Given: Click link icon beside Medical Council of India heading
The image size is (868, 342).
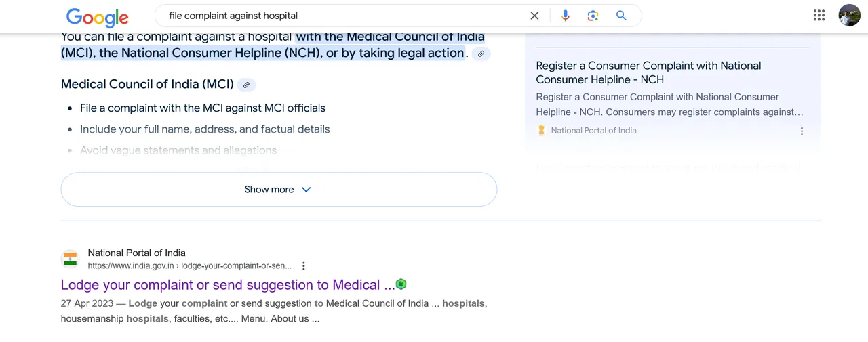Looking at the screenshot, I should [247, 85].
